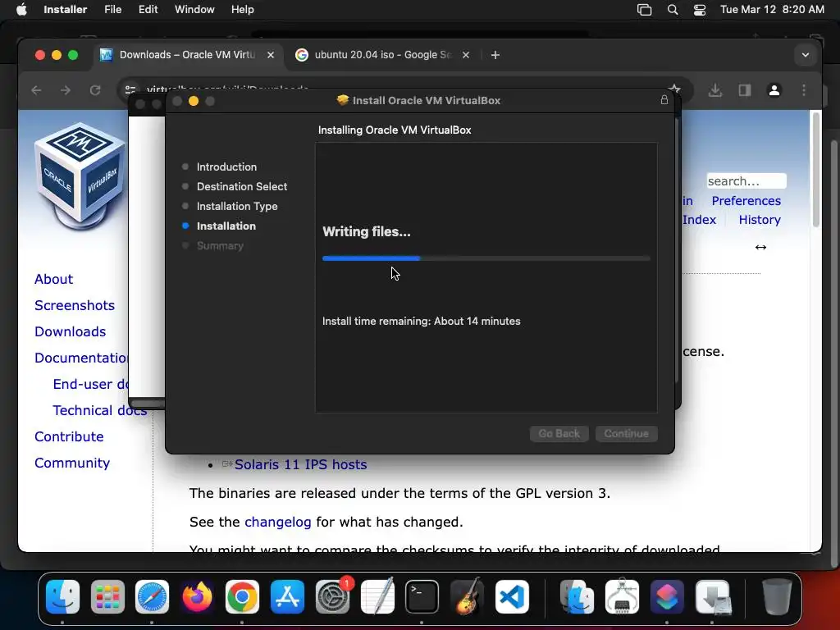Open the Trash in the Dock
The image size is (840, 630).
tap(776, 596)
